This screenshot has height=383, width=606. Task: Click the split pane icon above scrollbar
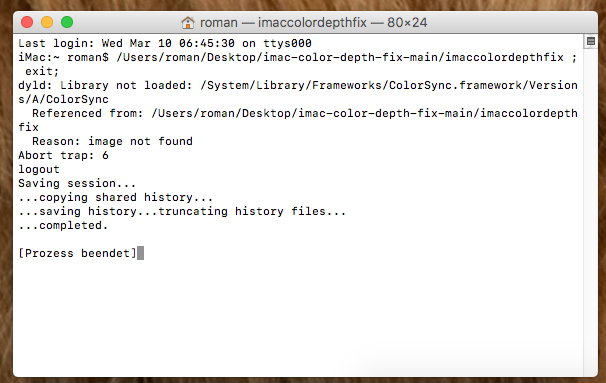[x=591, y=41]
